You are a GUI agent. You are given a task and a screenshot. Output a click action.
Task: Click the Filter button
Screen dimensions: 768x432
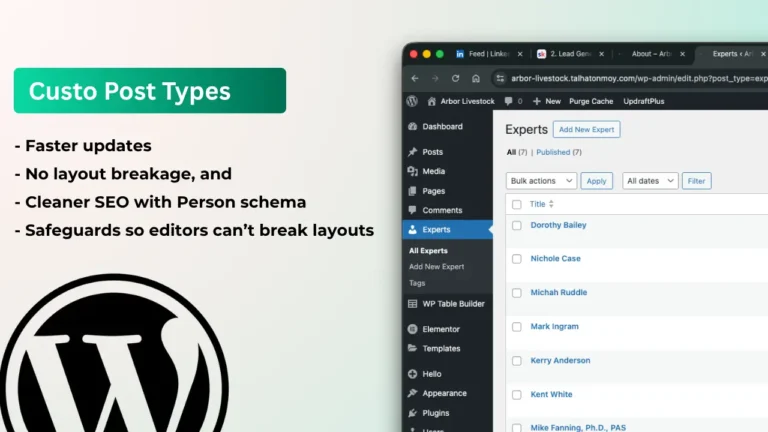[x=696, y=181]
